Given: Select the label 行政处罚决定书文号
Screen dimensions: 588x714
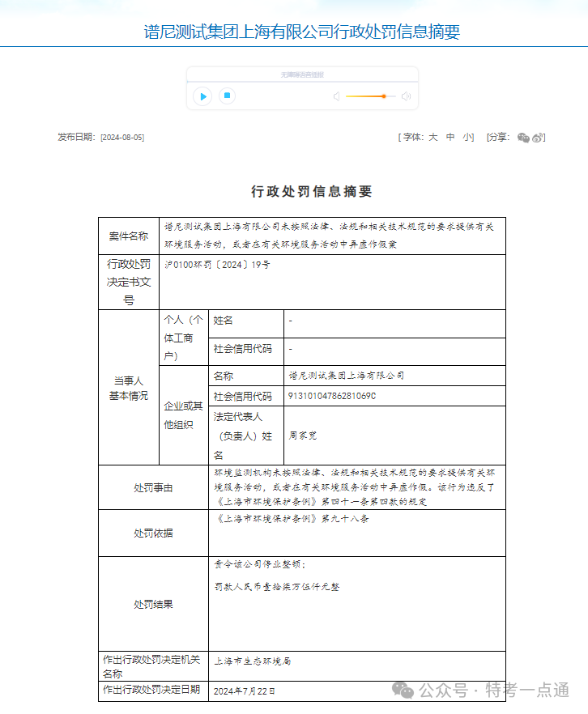Looking at the screenshot, I should click(x=129, y=282).
